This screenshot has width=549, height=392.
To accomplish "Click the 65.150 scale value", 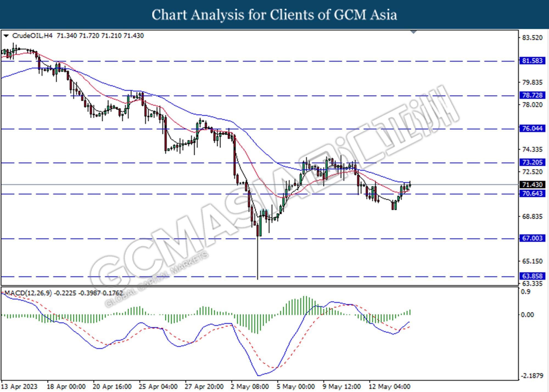I will 532,261.
